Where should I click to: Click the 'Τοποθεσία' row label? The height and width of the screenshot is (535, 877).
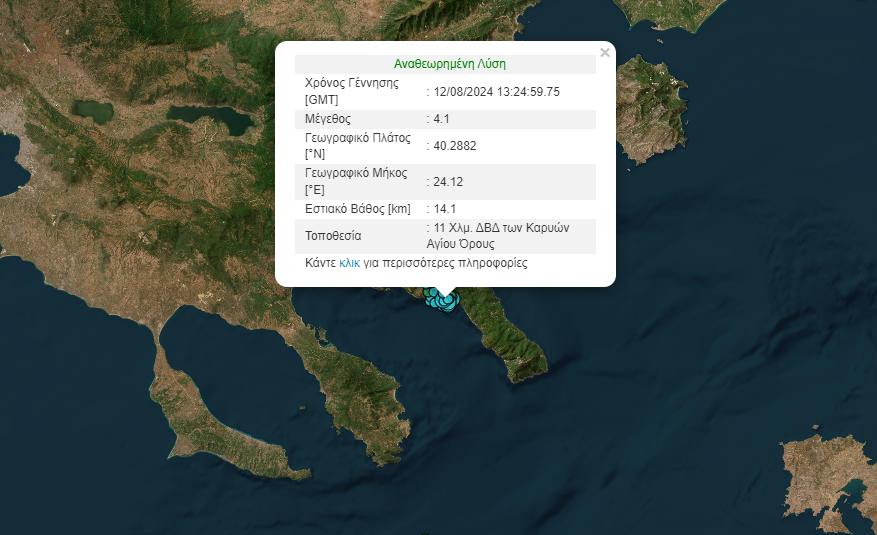point(333,236)
